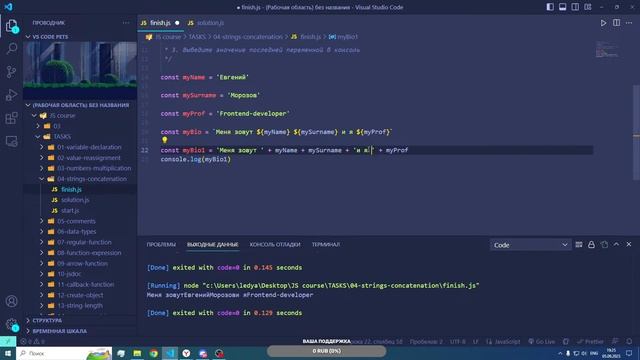Open the Source Control view
Viewport: 640px width, 360px height.
coord(11,72)
